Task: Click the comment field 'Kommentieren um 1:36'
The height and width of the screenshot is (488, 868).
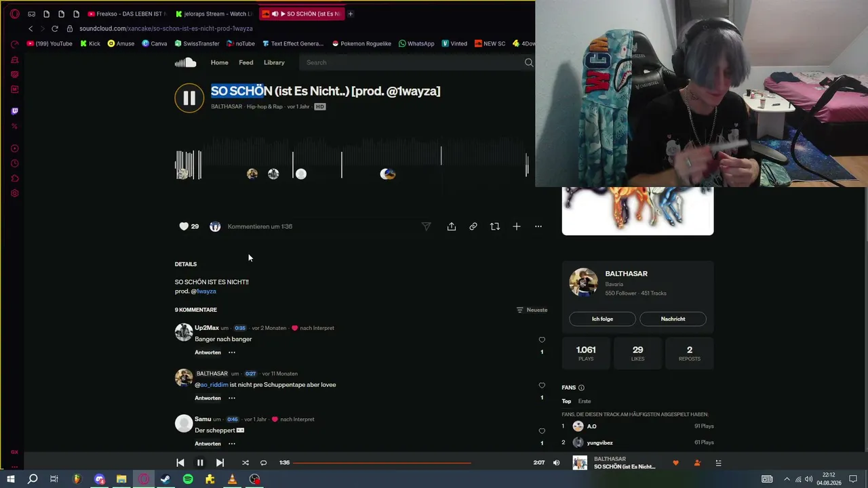Action: click(x=319, y=226)
